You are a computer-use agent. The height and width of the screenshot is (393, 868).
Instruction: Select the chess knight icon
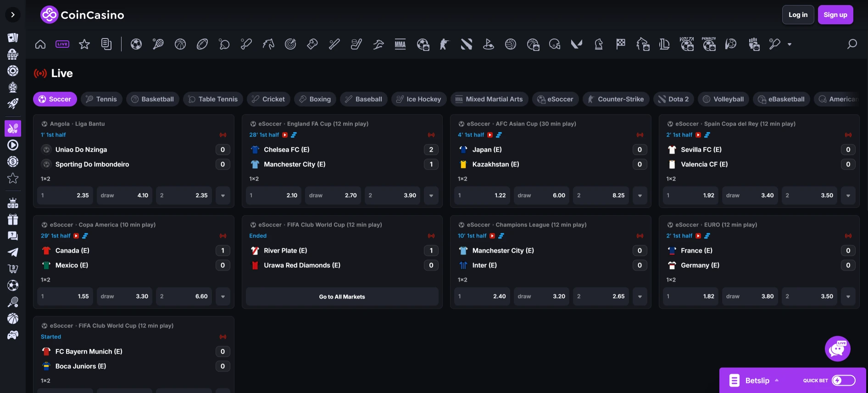[599, 44]
